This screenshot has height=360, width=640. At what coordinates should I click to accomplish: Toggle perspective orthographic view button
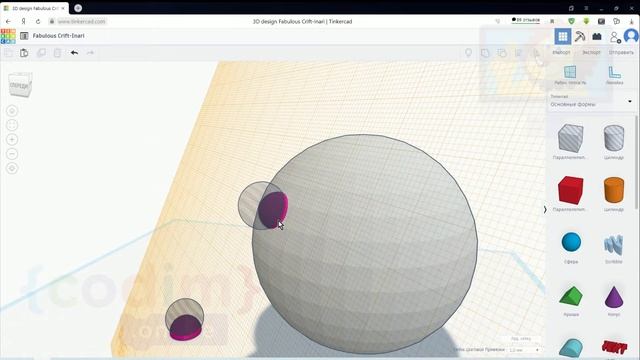coord(12,168)
